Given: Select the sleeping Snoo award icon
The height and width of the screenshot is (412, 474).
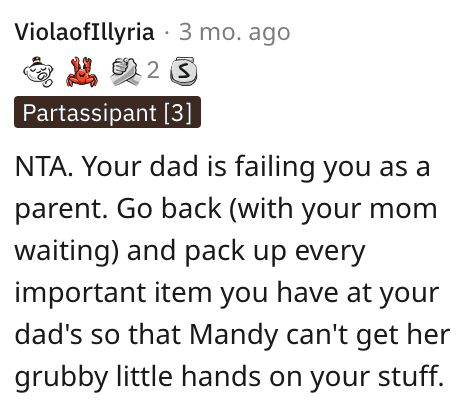Looking at the screenshot, I should [x=38, y=72].
